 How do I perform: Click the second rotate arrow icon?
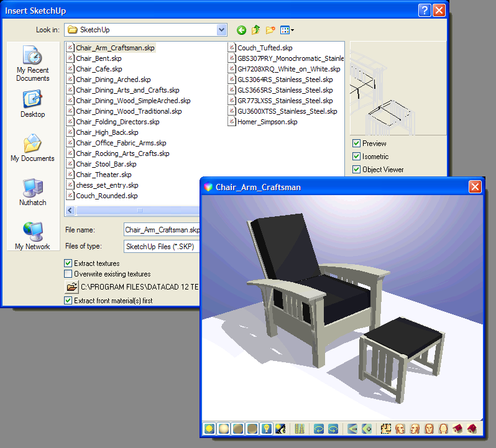tap(333, 429)
